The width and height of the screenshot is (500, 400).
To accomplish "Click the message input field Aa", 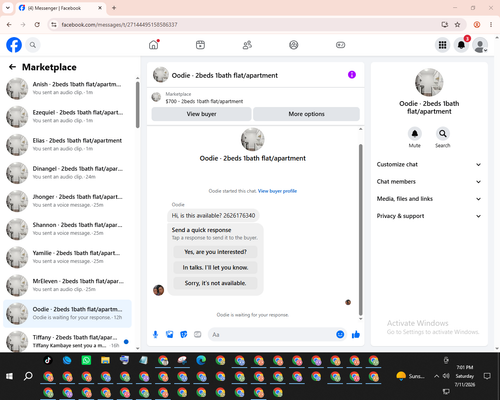I will 272,334.
